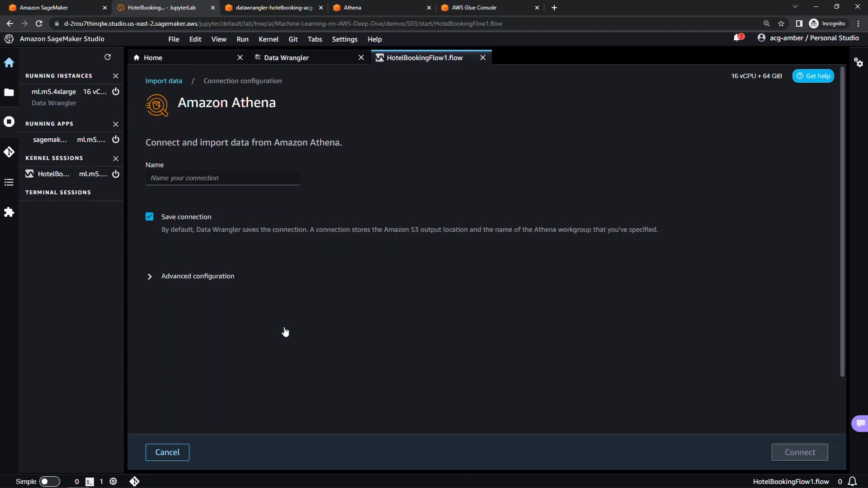Viewport: 868px width, 488px height.
Task: Open the file browser folder icon
Action: (9, 93)
